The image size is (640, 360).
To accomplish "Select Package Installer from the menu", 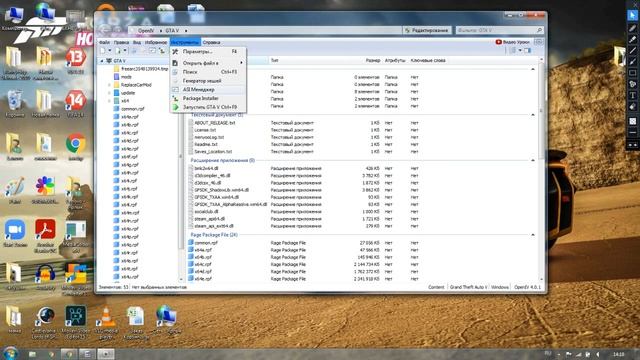I will pyautogui.click(x=208, y=98).
